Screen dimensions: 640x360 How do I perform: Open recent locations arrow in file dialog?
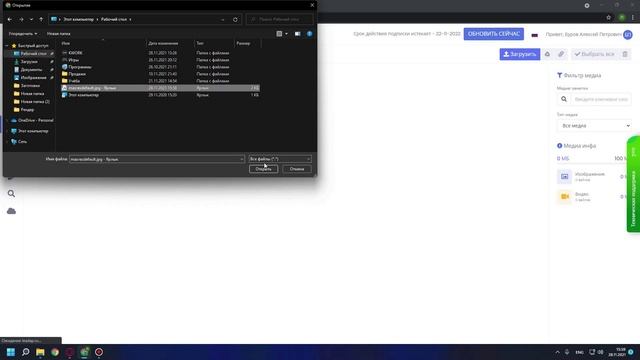tap(31, 19)
